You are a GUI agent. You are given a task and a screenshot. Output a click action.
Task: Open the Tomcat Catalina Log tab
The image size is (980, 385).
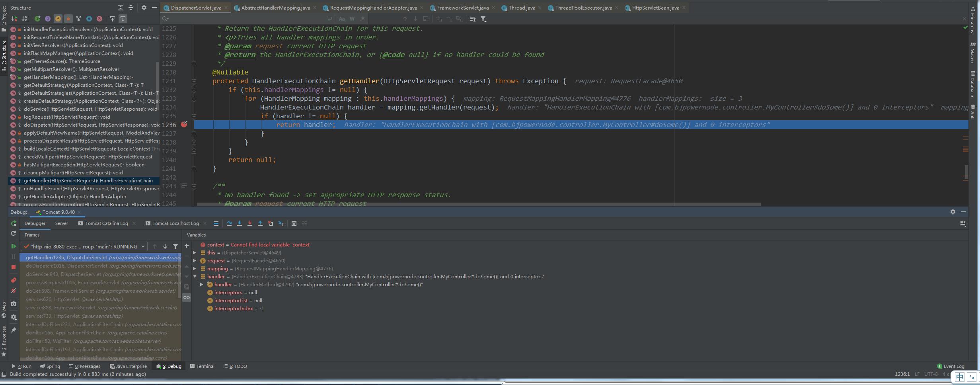(x=107, y=223)
